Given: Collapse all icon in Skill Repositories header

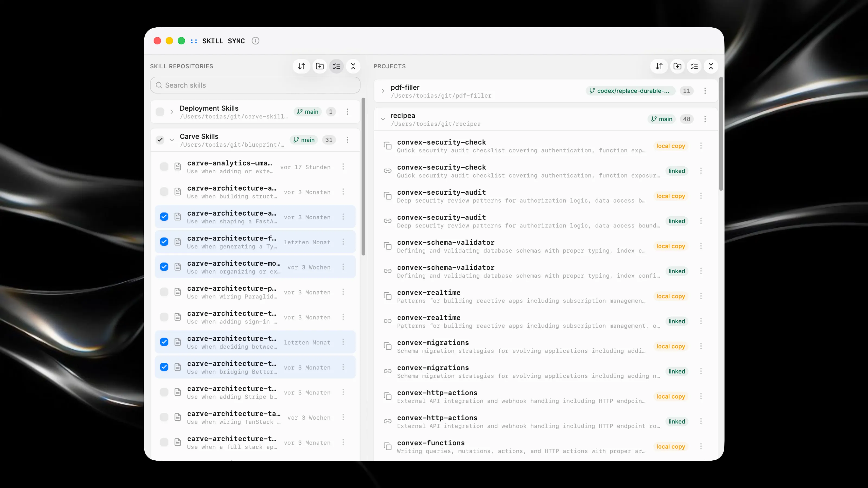Looking at the screenshot, I should 353,66.
